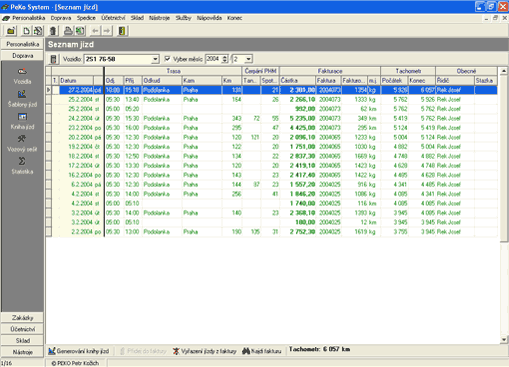
Task: Open the Služby menu
Action: [x=183, y=18]
